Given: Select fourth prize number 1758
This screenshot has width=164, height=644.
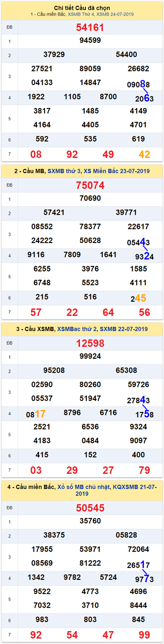Looking at the screenshot, I should [145, 414].
